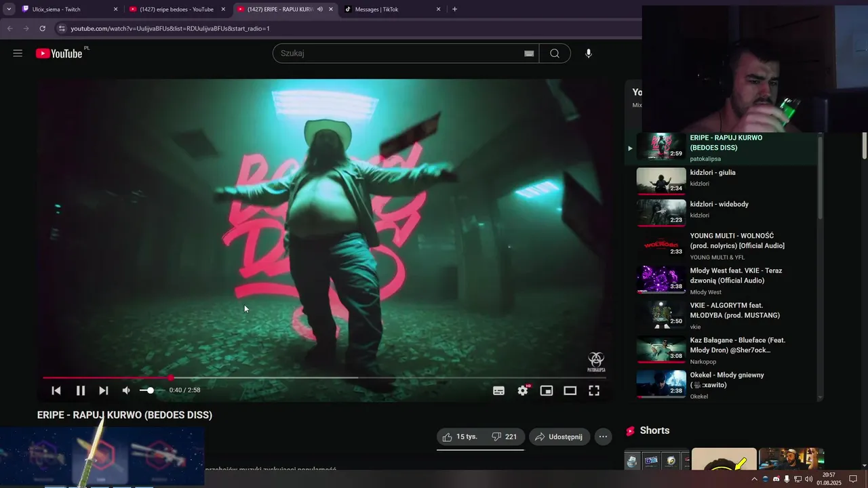This screenshot has width=868, height=488.
Task: Mute the video player speaker icon
Action: pyautogui.click(x=126, y=390)
